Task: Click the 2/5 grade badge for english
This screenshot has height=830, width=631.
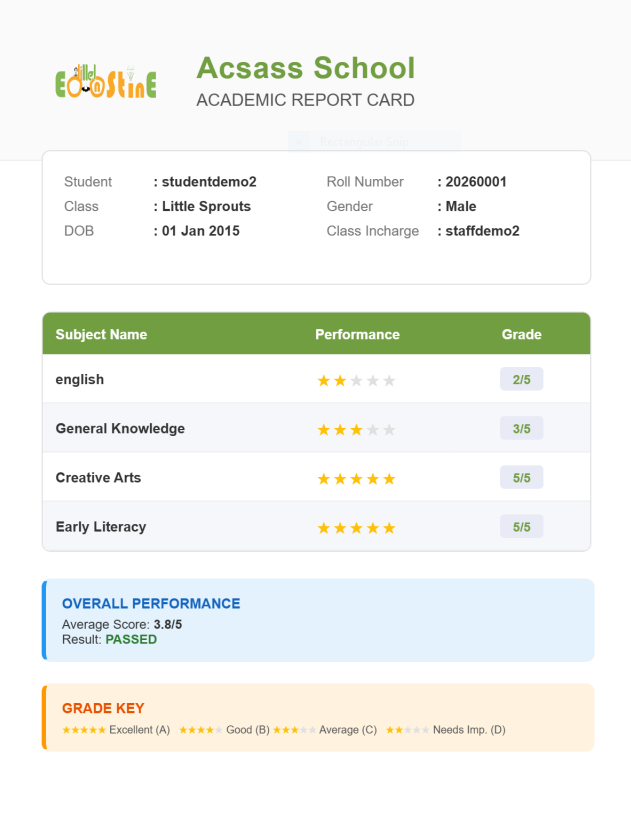Action: pos(521,380)
